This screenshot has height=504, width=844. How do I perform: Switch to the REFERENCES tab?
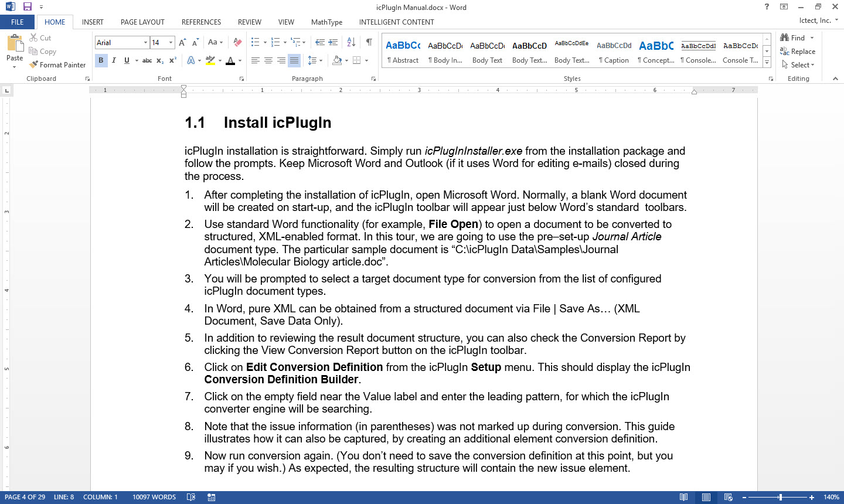201,22
